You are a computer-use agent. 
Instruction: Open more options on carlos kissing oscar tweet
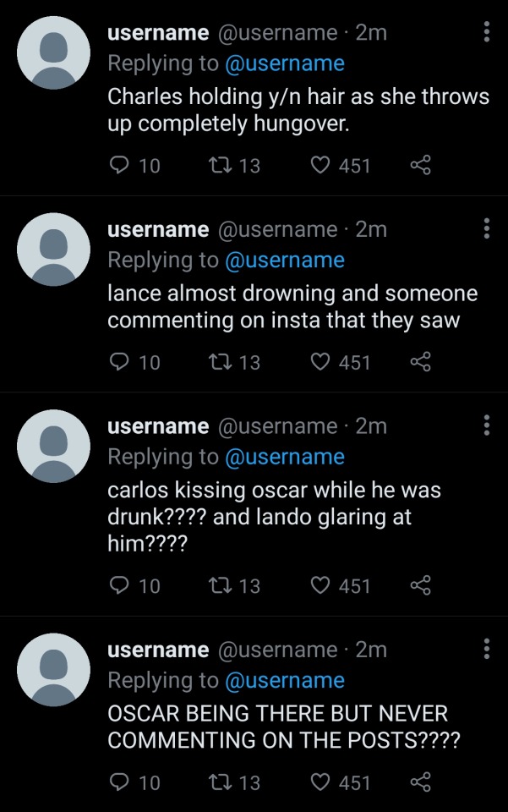click(486, 425)
